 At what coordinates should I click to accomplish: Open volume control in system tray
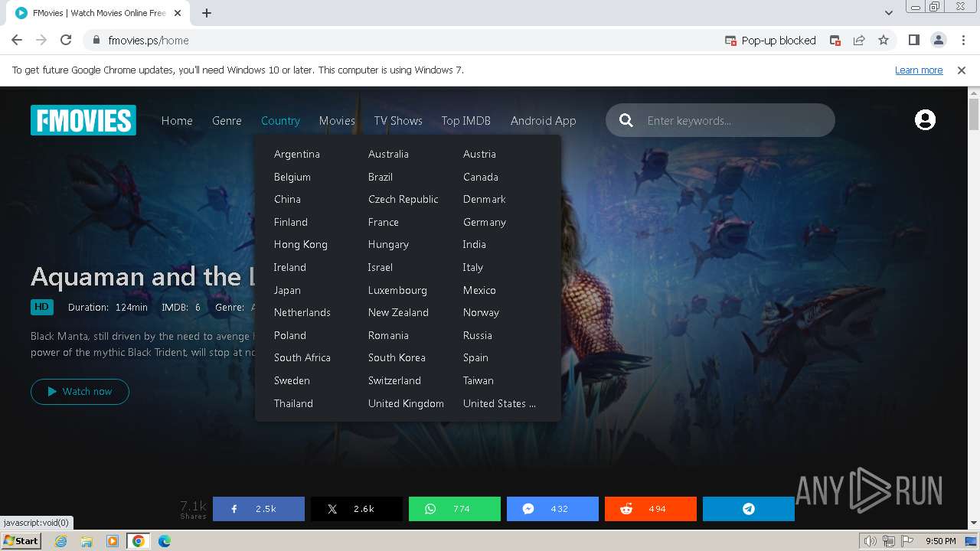coord(871,541)
